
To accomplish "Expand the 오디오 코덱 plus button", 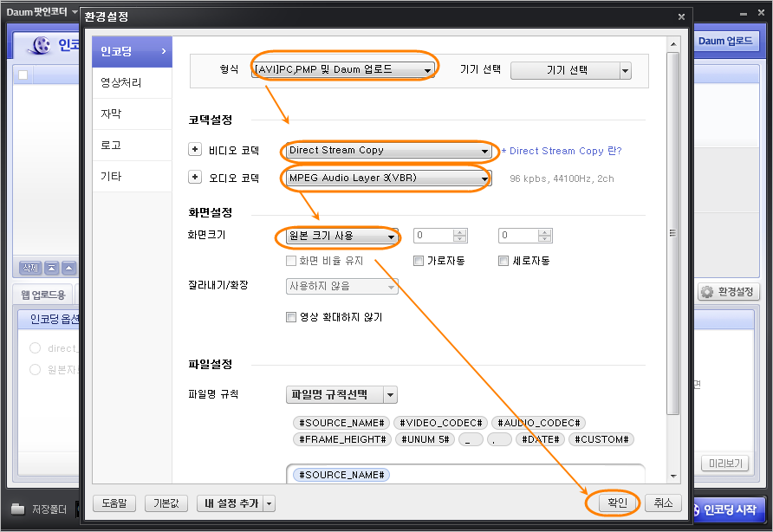I will tap(195, 177).
